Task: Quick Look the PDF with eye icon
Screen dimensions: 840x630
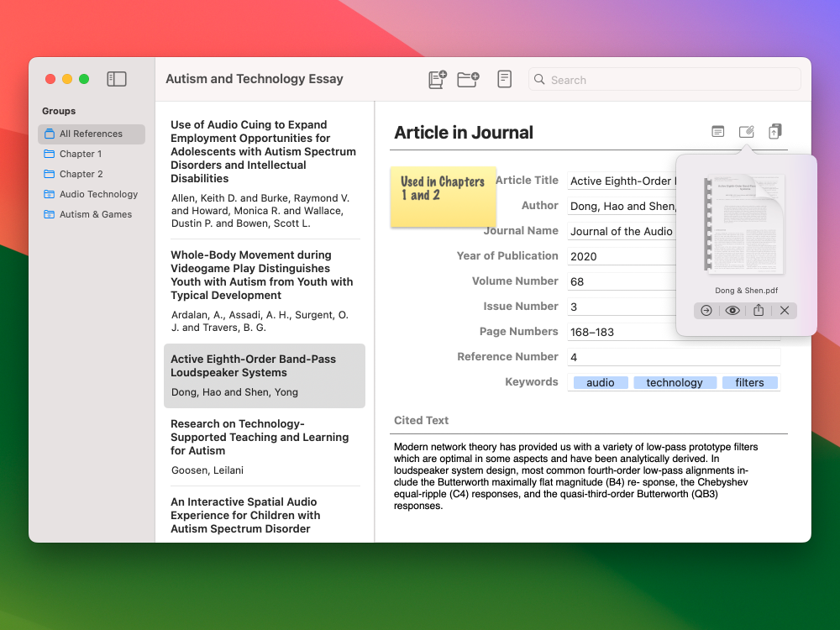Action: click(x=732, y=310)
